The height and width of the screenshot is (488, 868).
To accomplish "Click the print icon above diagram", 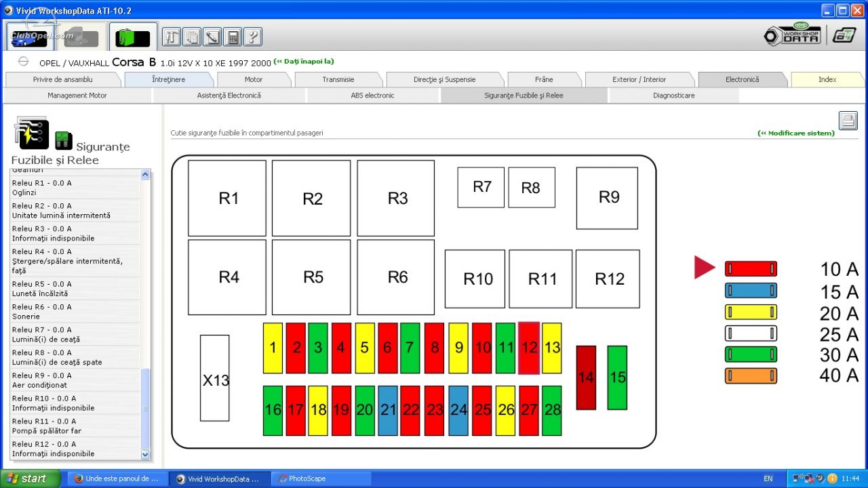I will [848, 121].
